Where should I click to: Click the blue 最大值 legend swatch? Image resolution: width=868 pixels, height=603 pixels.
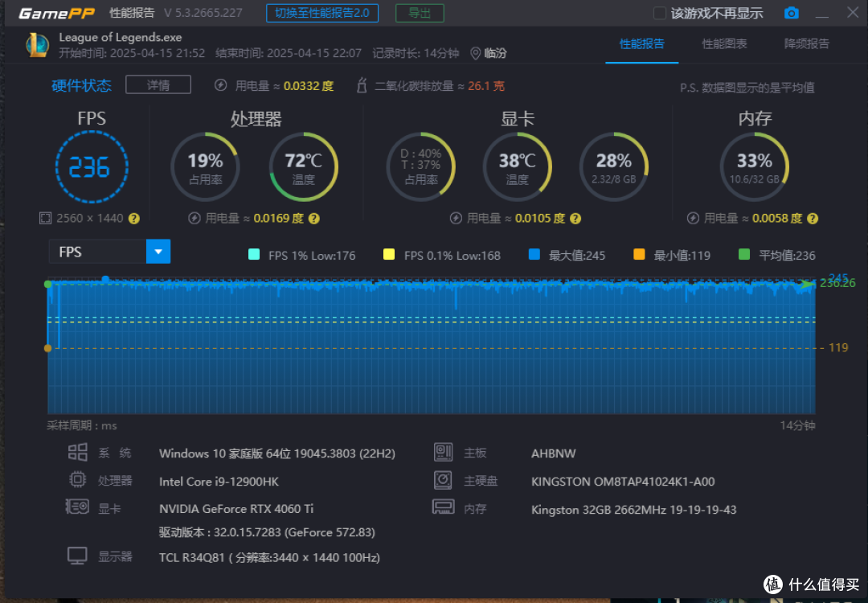[x=534, y=254]
